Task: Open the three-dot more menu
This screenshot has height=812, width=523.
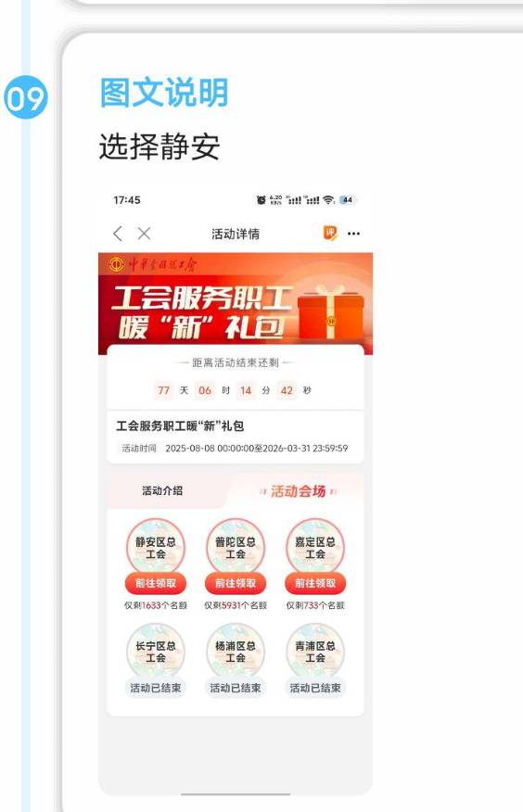Action: (x=353, y=234)
